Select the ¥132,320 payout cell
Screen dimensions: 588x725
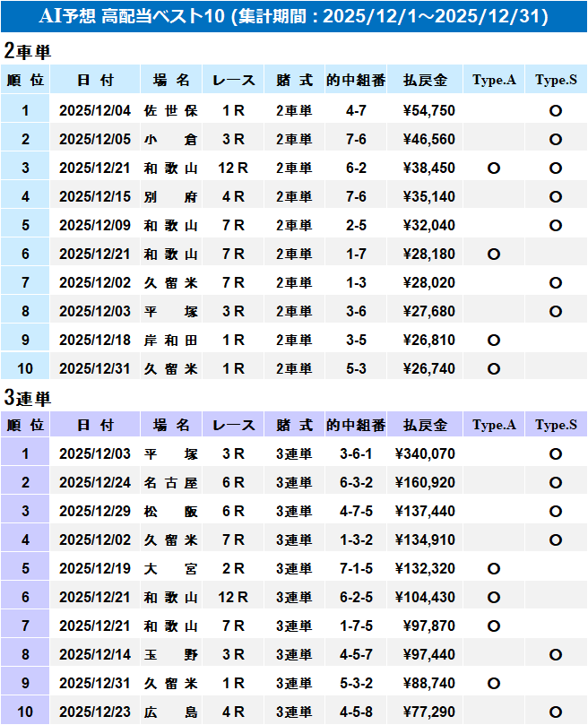click(x=425, y=568)
